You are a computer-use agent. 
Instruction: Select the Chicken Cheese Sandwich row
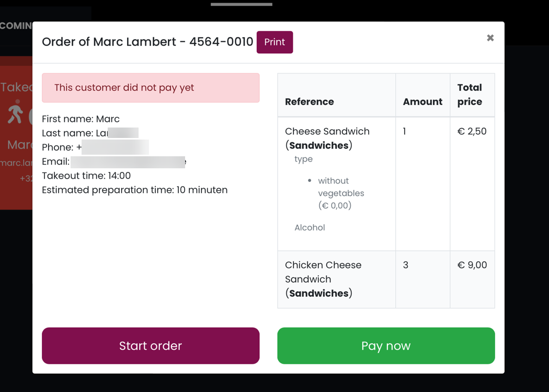tap(386, 279)
